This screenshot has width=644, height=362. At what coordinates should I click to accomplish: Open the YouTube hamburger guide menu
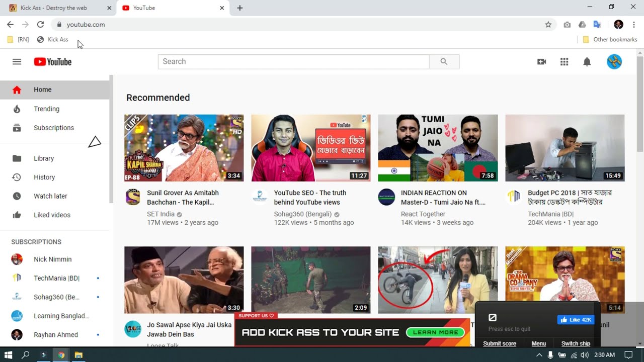[x=17, y=61]
